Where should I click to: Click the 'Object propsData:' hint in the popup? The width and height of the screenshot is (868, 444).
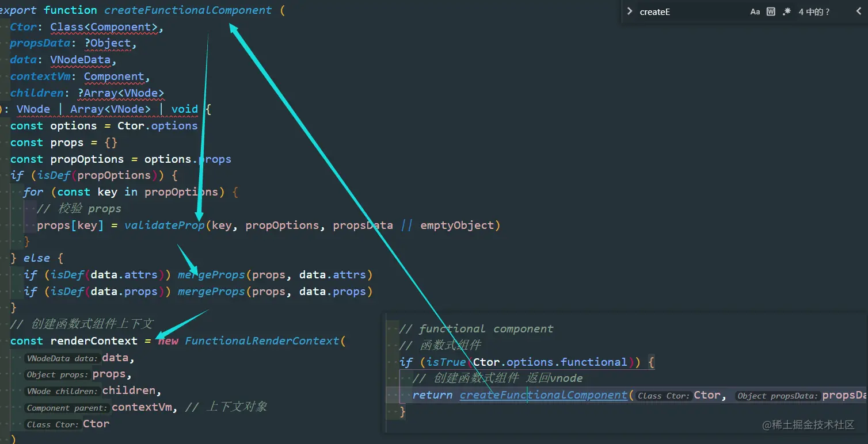pyautogui.click(x=778, y=396)
